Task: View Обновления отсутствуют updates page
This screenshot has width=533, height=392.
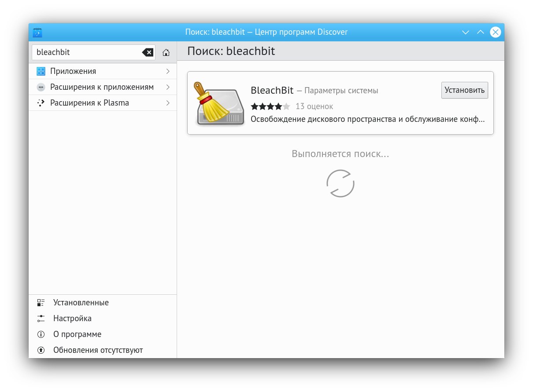Action: [103, 350]
